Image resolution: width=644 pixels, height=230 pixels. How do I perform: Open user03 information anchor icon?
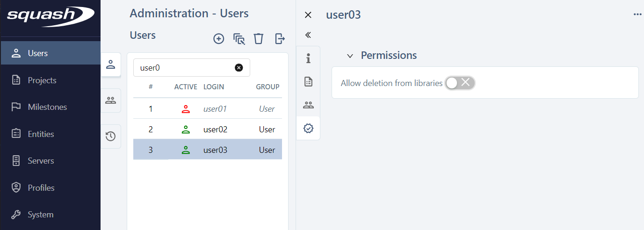(x=308, y=58)
